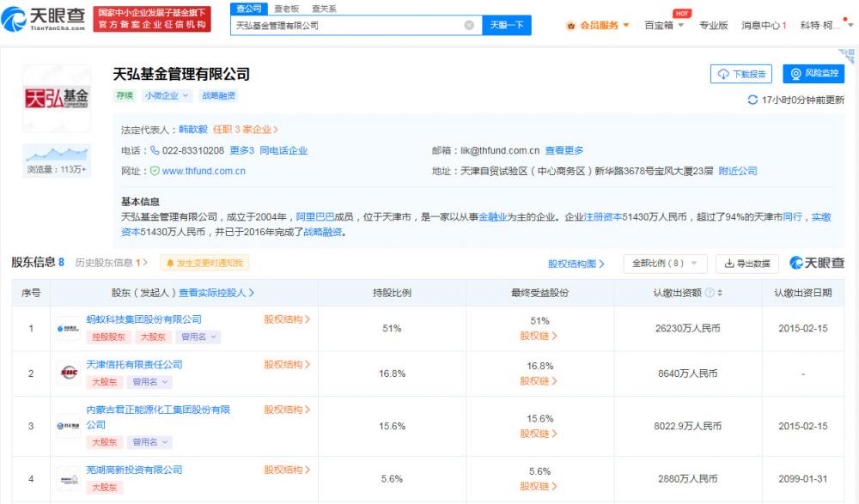859x504 pixels.
Task: Click the TianYanCha logo
Action: coord(44,19)
